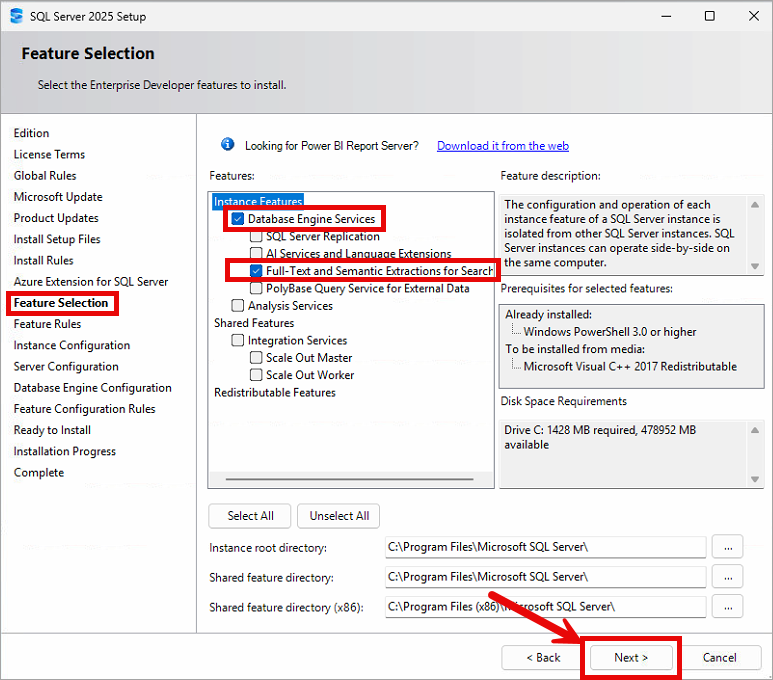Enable the SQL Server Replication checkbox
The height and width of the screenshot is (680, 773).
(256, 237)
